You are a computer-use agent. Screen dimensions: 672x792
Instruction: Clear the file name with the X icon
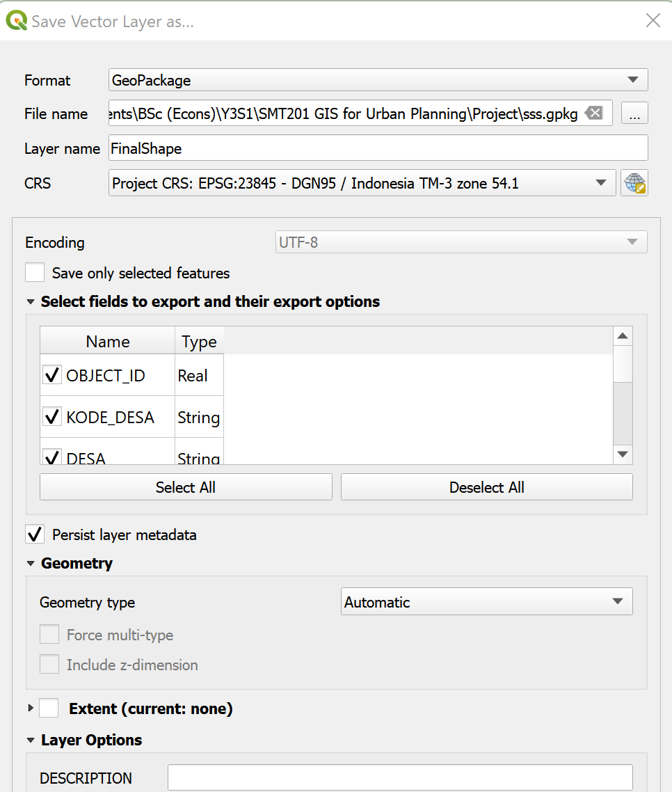pyautogui.click(x=593, y=113)
